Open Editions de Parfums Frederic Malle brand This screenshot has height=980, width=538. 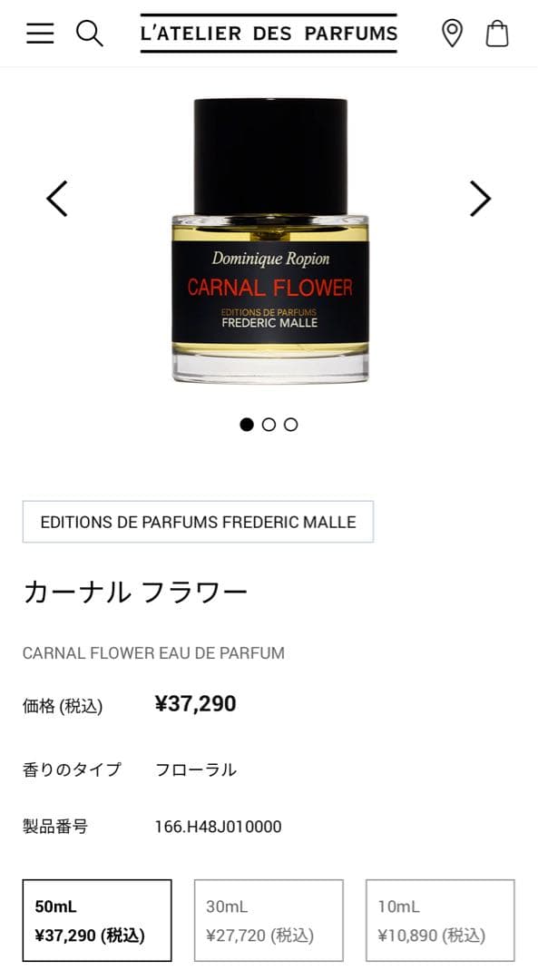198,521
